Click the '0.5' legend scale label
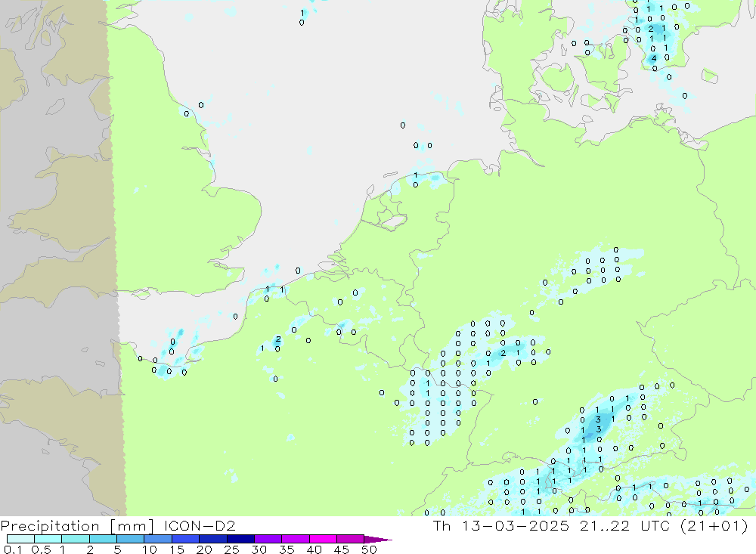 coord(41,549)
